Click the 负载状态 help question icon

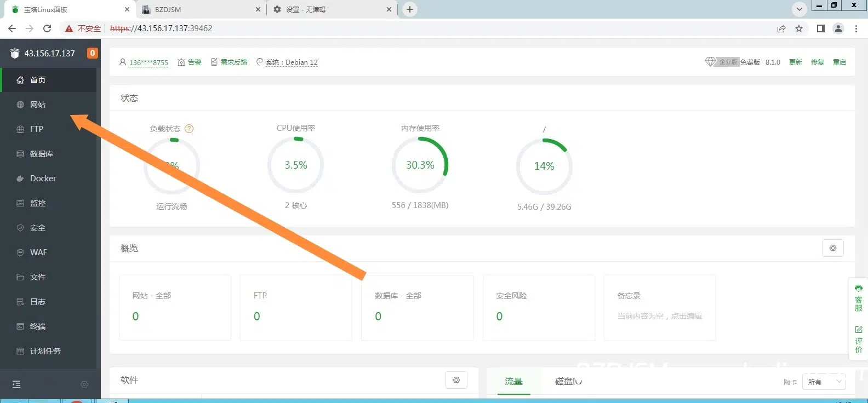(189, 129)
